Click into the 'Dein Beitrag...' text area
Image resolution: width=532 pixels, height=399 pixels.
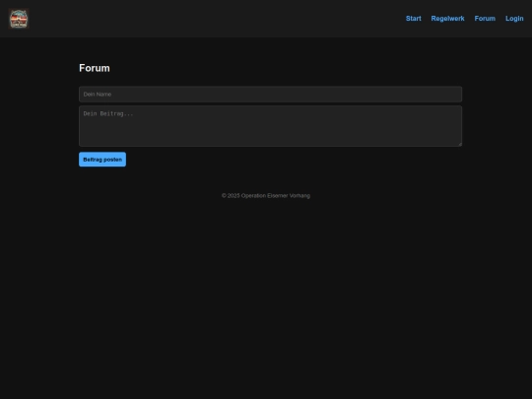click(270, 126)
